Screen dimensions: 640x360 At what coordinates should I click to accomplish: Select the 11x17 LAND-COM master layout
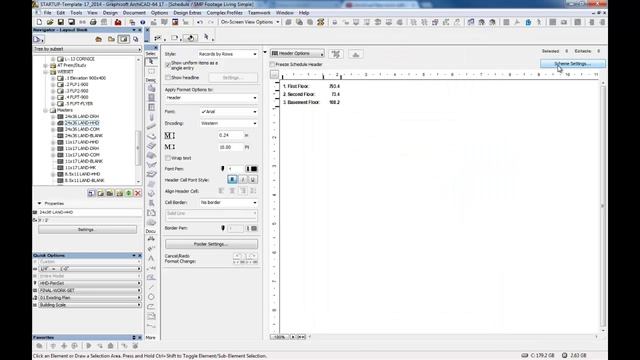tap(82, 155)
